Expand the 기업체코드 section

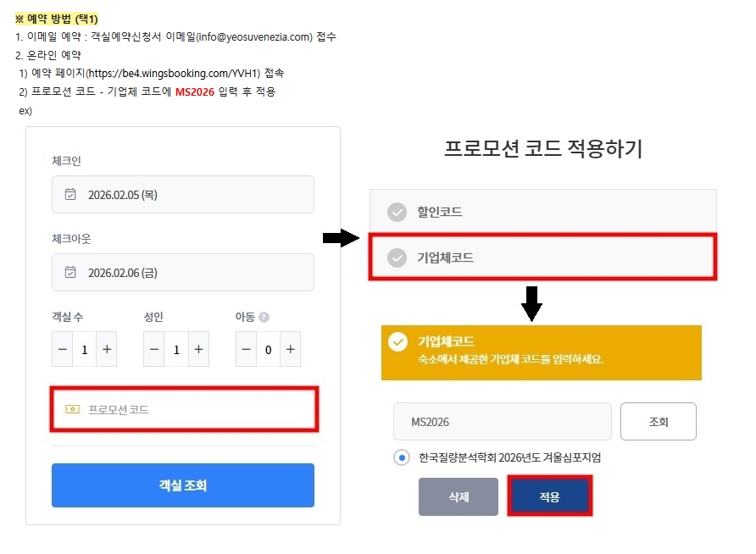(543, 258)
